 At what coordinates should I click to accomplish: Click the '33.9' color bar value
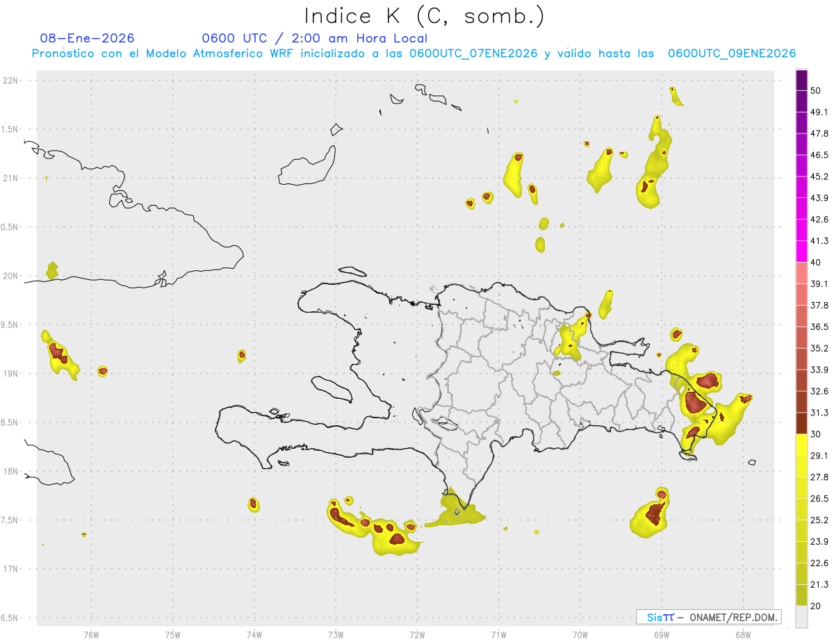pos(819,370)
